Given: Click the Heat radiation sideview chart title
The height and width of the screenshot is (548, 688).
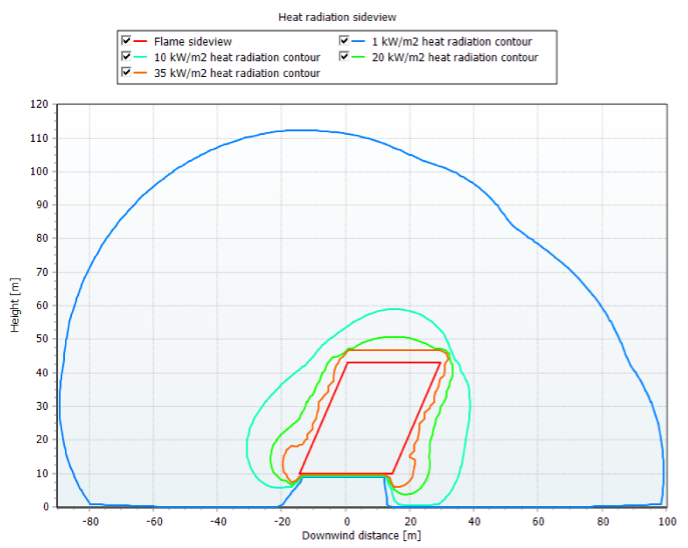Looking at the screenshot, I should point(337,17).
